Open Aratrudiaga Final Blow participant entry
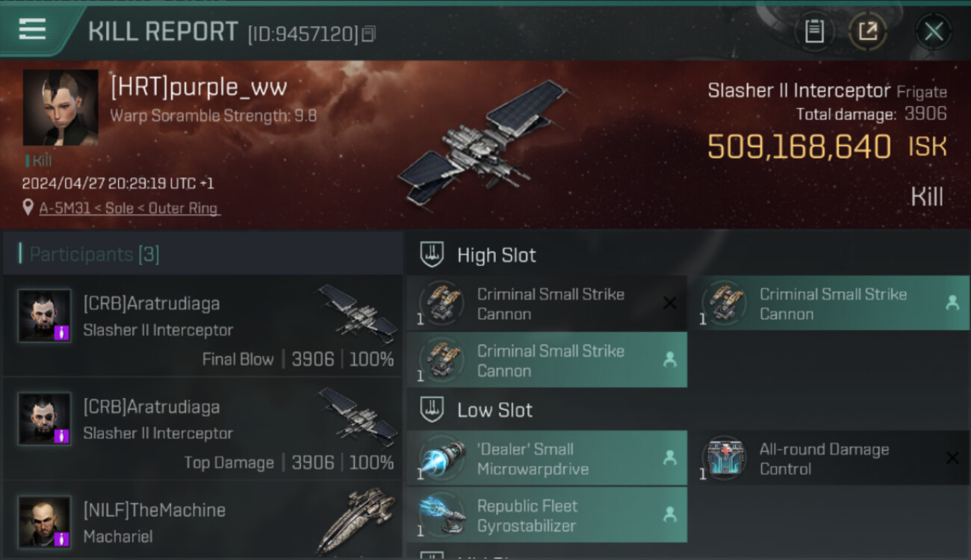This screenshot has height=560, width=971. pos(203,326)
